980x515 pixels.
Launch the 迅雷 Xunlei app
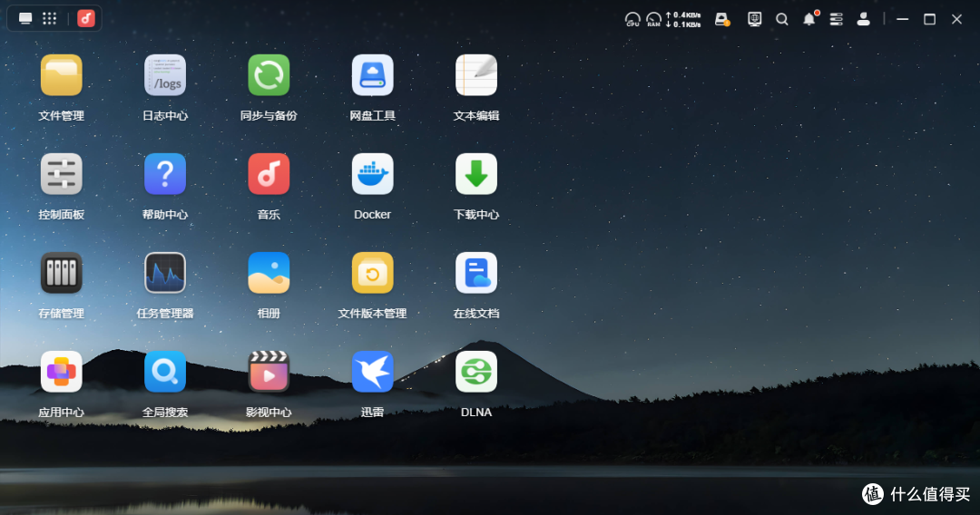(x=373, y=372)
